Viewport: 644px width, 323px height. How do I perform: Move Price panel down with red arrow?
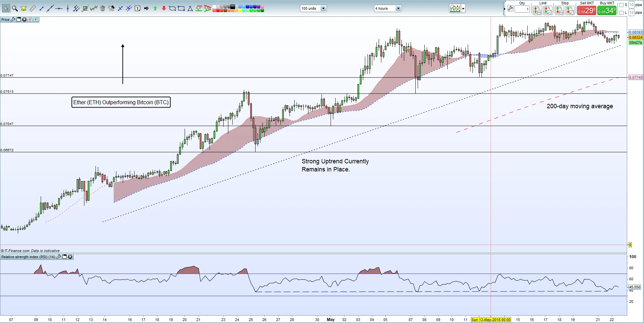click(30, 19)
